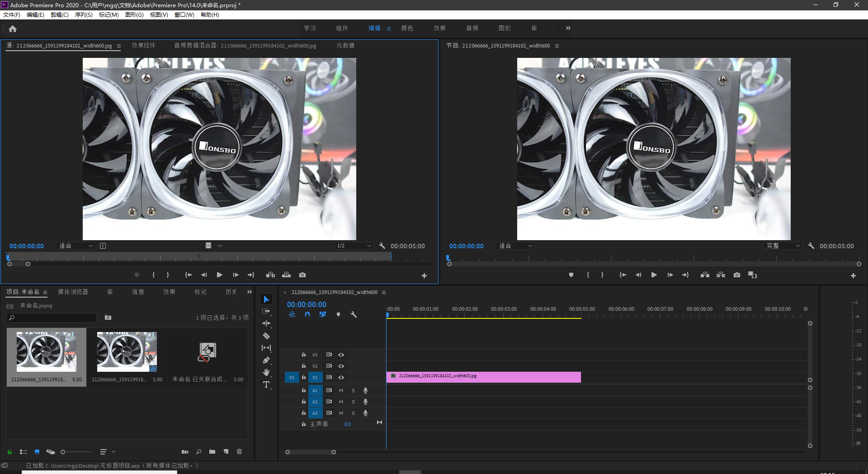This screenshot has height=474, width=868.
Task: Toggle insert sequences as nests option
Action: coord(292,314)
